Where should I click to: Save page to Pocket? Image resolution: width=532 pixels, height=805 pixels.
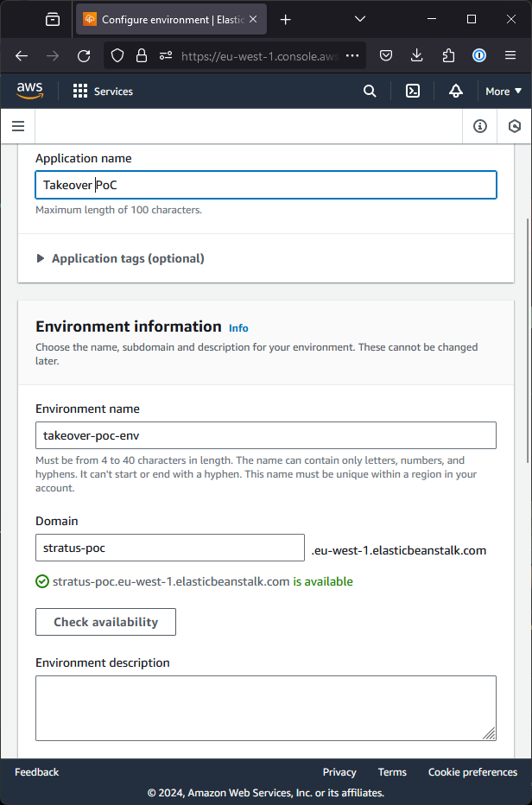(386, 55)
